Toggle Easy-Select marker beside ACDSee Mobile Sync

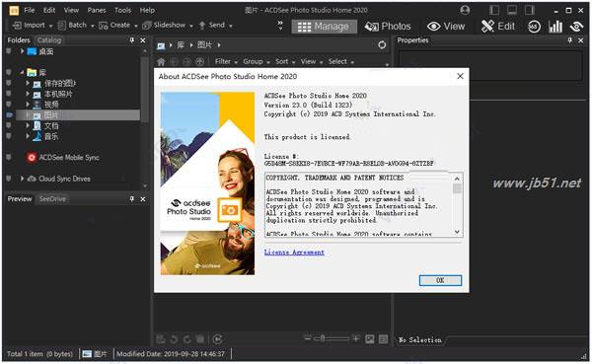[x=8, y=157]
